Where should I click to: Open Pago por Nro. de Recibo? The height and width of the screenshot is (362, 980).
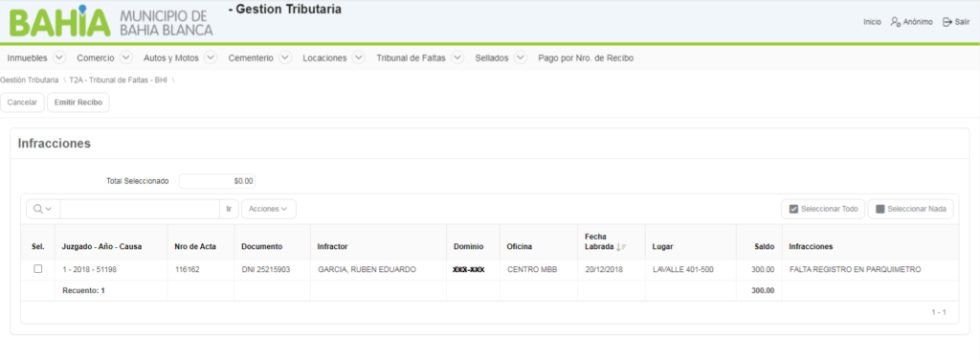click(x=586, y=58)
